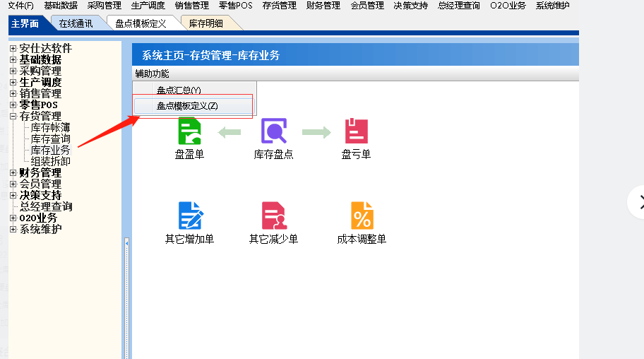Switch to the 库存明细 tab
The height and width of the screenshot is (359, 644).
pyautogui.click(x=206, y=23)
